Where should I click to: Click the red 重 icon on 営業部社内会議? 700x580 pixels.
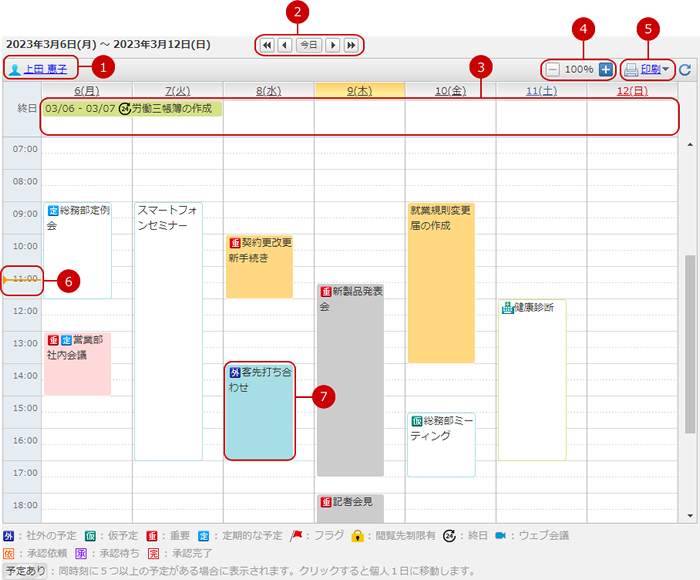click(x=54, y=340)
